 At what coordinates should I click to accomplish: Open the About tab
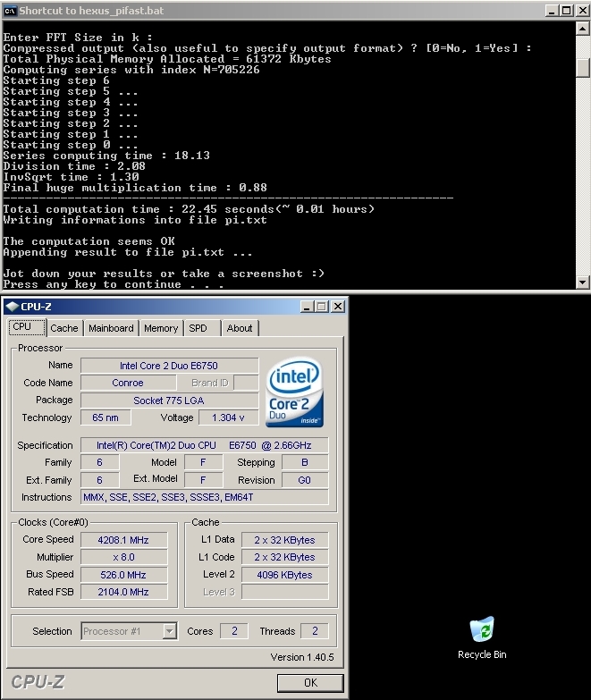click(240, 328)
